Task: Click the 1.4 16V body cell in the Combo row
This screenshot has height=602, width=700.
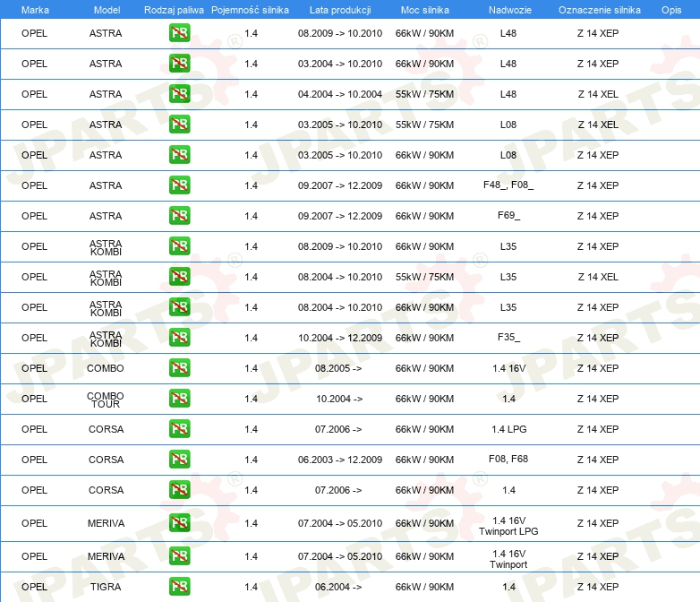Action: (x=509, y=368)
